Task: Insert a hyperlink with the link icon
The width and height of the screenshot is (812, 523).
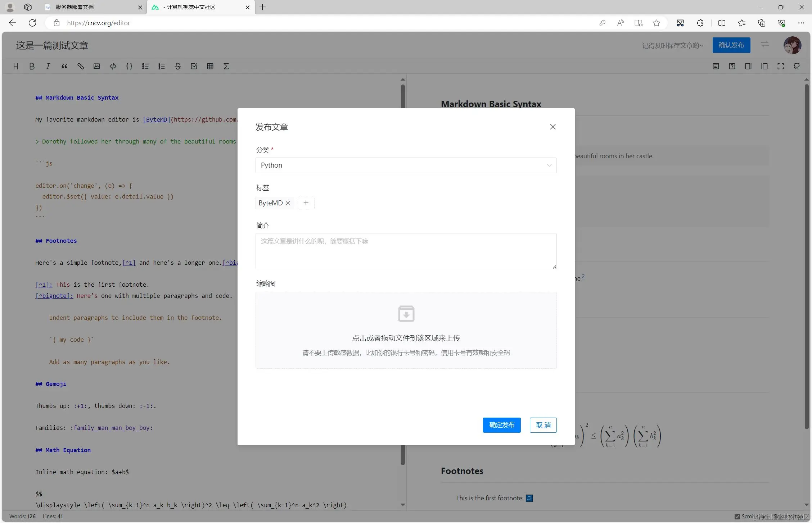Action: tap(81, 66)
